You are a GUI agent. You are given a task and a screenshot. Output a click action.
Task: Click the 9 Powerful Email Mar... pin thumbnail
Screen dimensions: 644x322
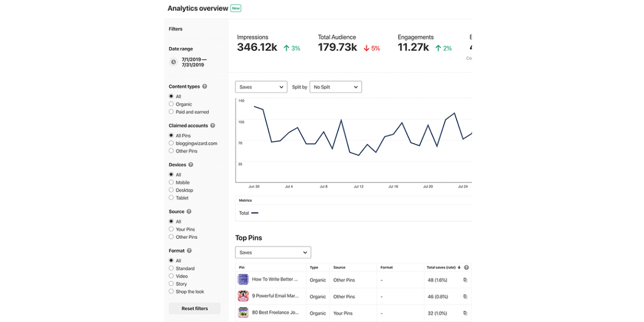click(243, 296)
